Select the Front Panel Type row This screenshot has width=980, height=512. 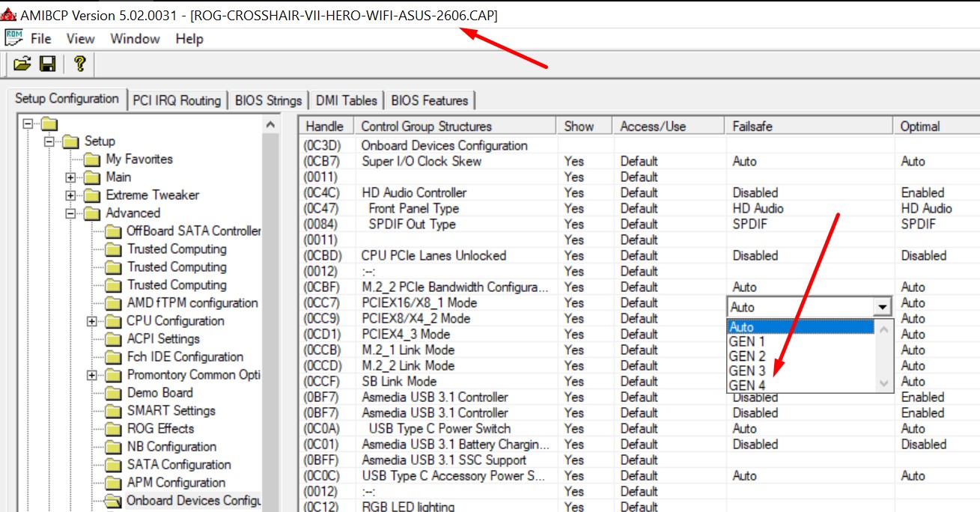point(639,208)
